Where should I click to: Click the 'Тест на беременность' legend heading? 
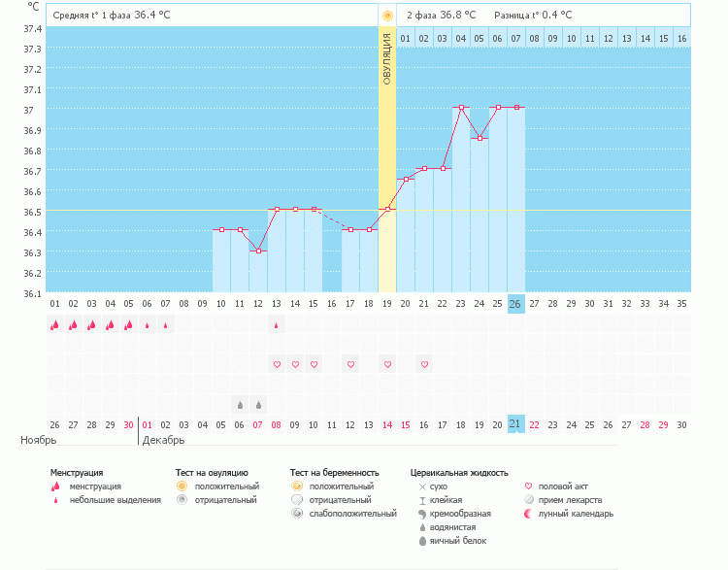[334, 472]
